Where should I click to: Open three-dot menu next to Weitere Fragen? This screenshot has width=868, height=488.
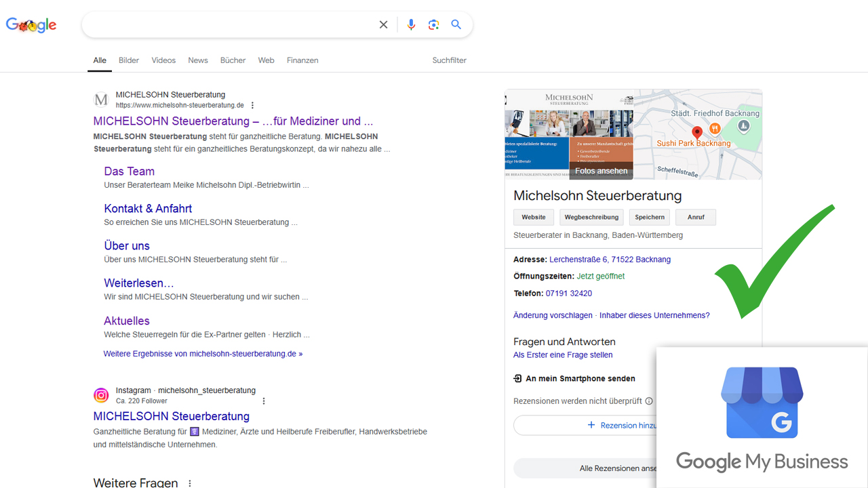point(190,483)
